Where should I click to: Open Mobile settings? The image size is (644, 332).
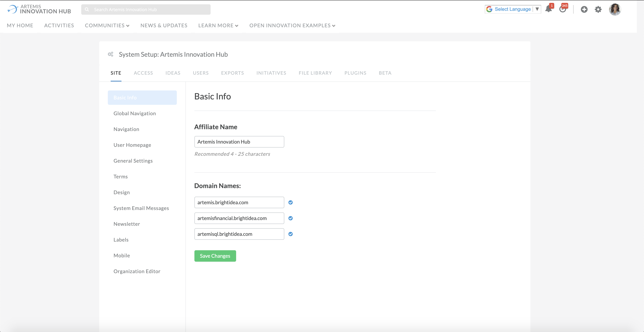122,256
